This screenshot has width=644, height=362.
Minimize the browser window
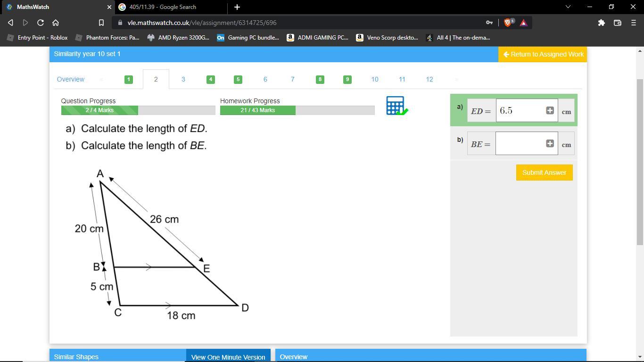click(589, 7)
